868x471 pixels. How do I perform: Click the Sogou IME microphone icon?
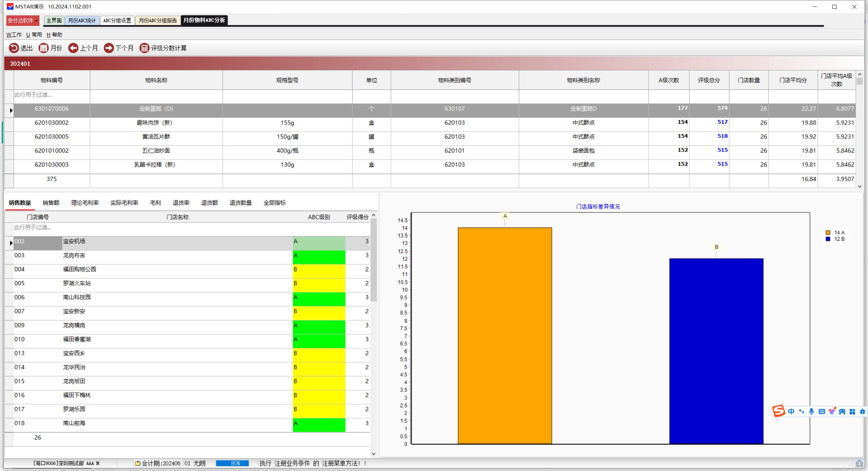click(x=811, y=411)
